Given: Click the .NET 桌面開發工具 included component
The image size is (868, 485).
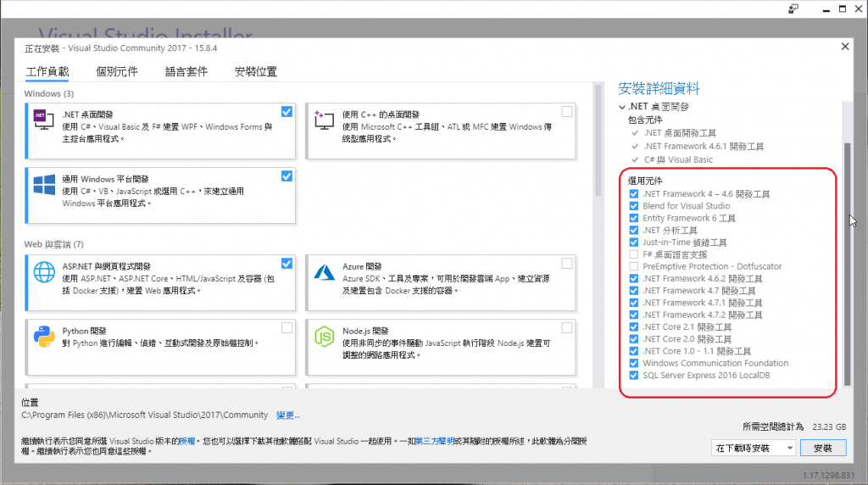Looking at the screenshot, I should [x=680, y=133].
